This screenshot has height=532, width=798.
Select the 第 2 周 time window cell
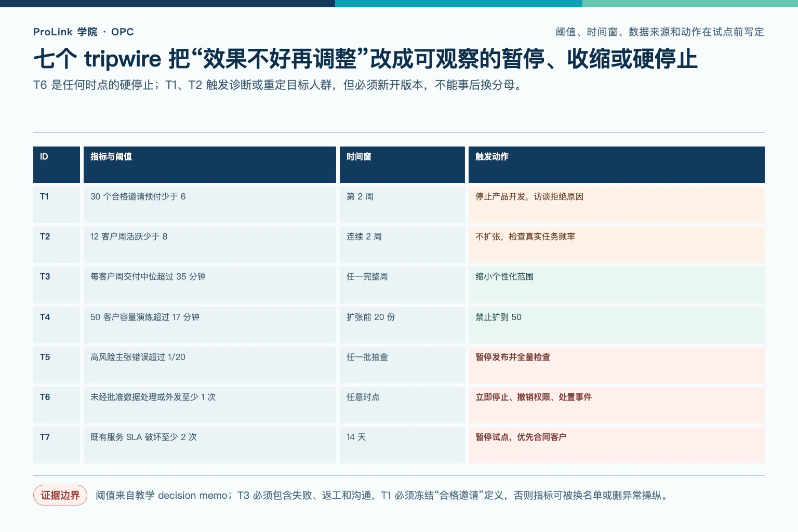pos(402,205)
